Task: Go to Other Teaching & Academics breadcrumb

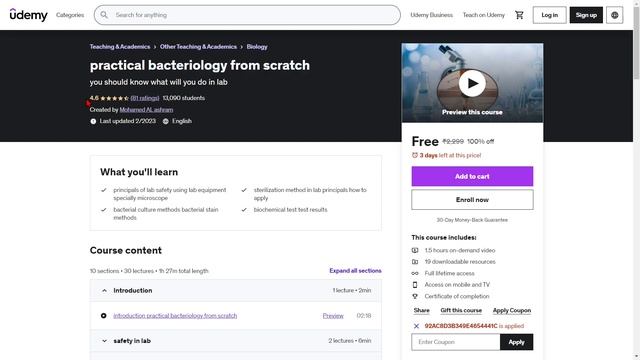Action: pyautogui.click(x=198, y=47)
